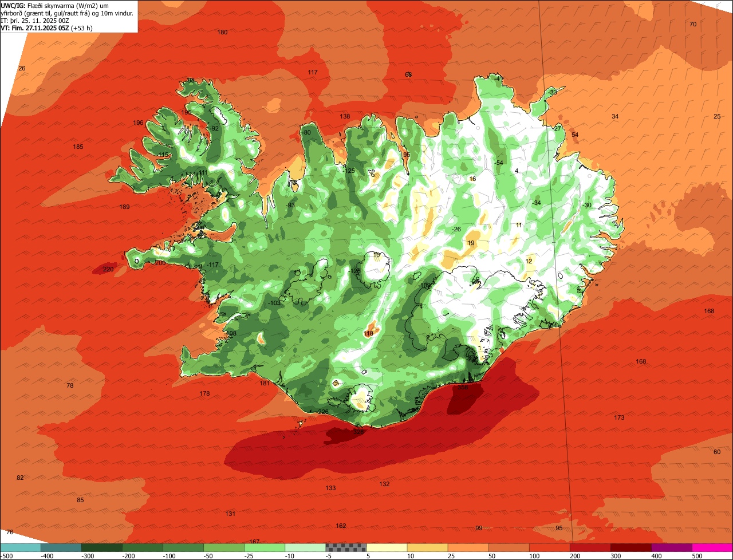
Task: Click the flux value 118 on the map
Action: (x=368, y=333)
